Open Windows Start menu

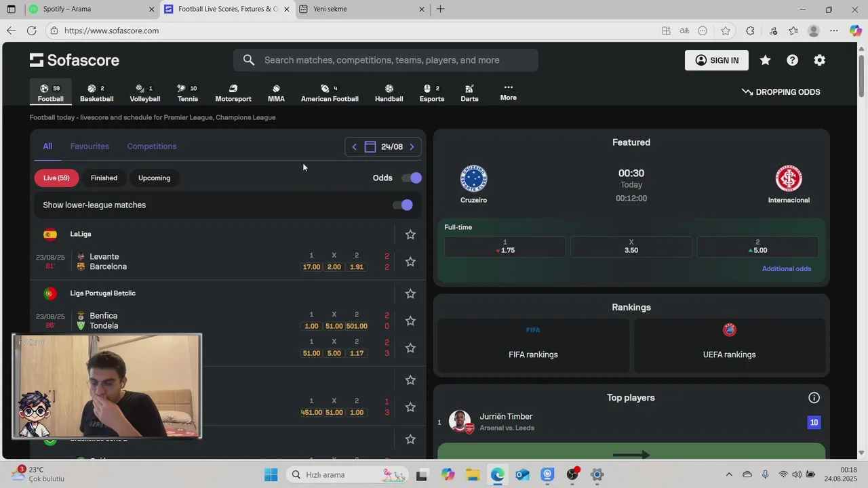point(271,474)
